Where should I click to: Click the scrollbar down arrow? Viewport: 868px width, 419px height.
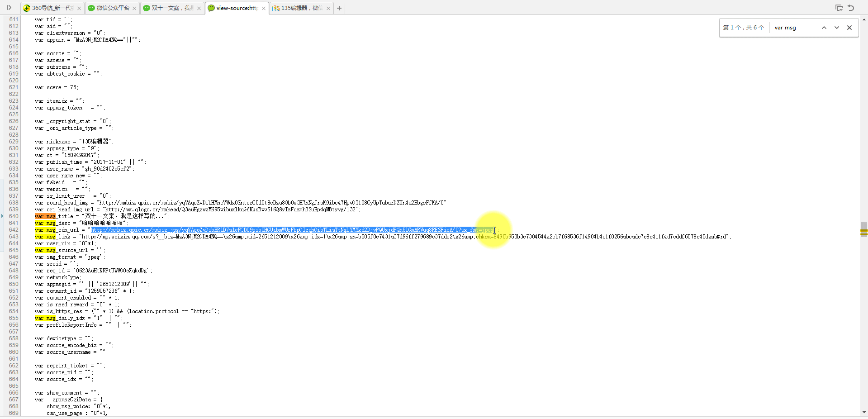click(864, 412)
